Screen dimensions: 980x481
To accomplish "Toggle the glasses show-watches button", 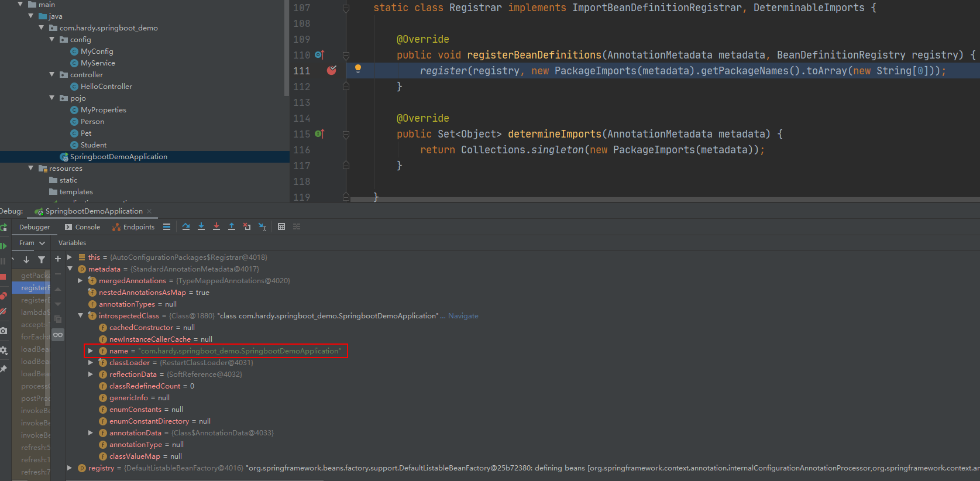I will point(57,335).
